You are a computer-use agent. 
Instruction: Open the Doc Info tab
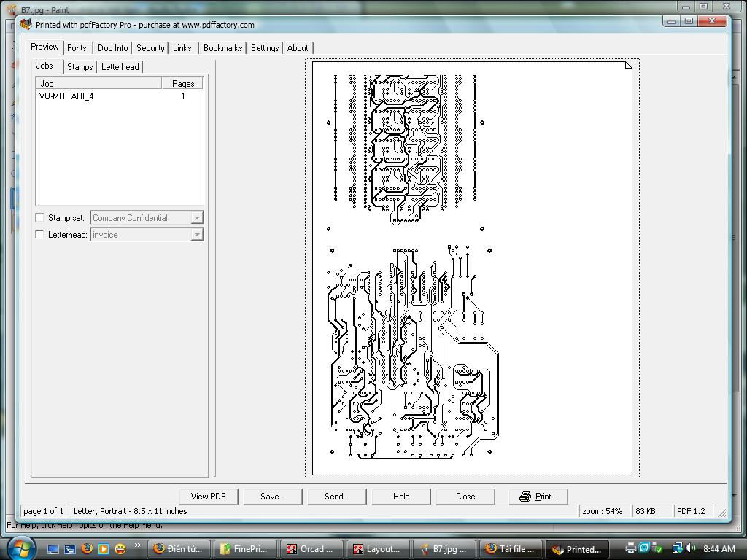(112, 47)
